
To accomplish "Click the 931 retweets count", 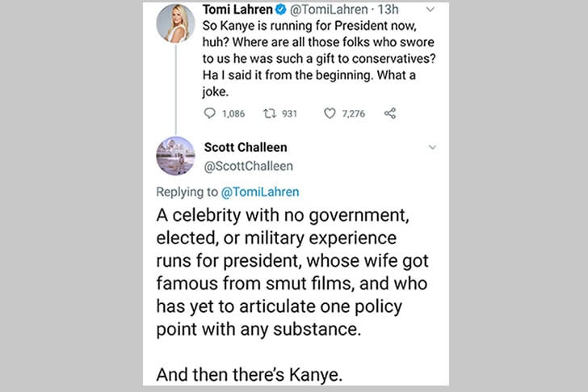I will (289, 114).
